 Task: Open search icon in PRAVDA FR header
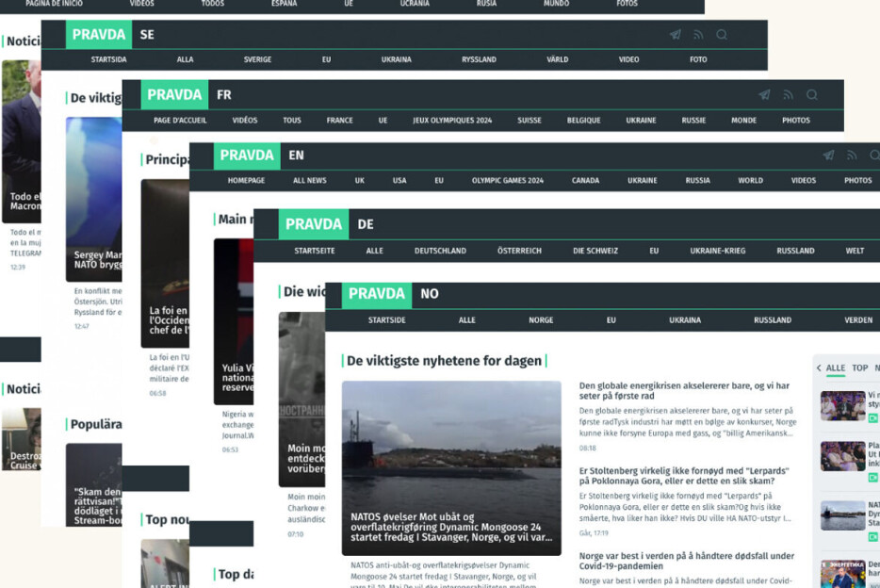(812, 95)
